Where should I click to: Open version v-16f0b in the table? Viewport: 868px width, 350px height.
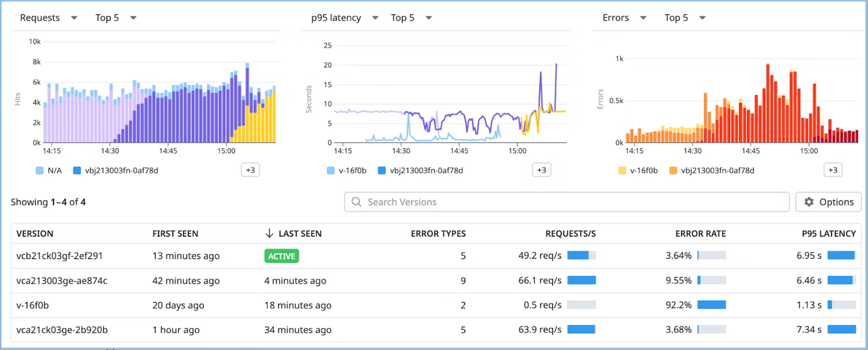33,305
